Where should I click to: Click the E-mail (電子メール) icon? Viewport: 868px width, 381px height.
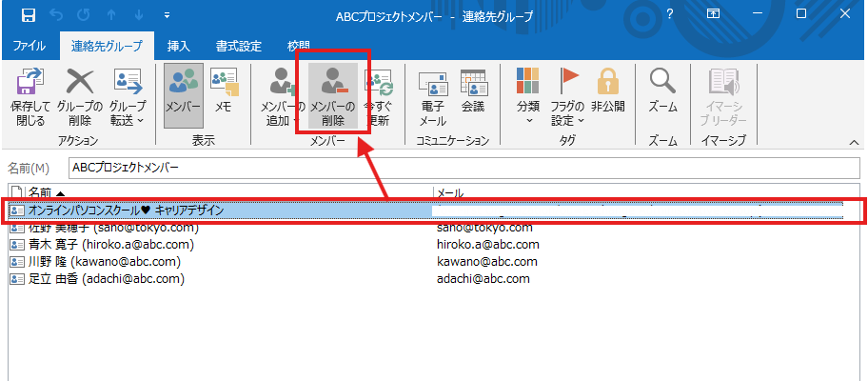pyautogui.click(x=433, y=95)
